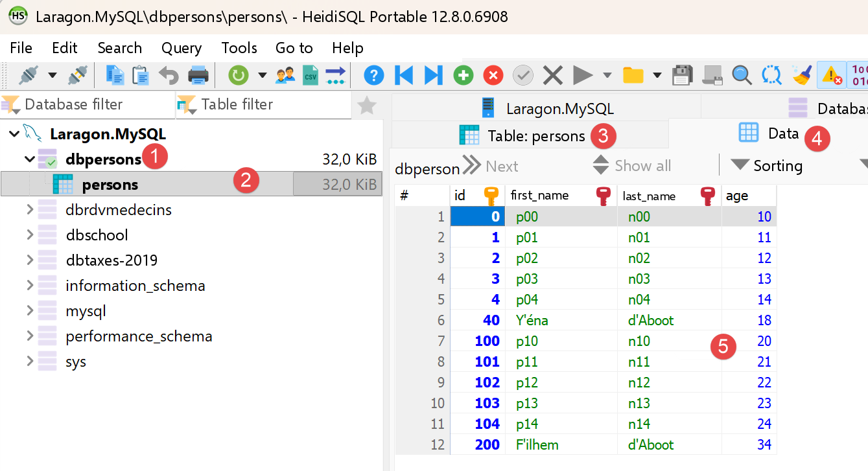Click the Sorting button
Image resolution: width=868 pixels, height=471 pixels.
click(x=768, y=166)
